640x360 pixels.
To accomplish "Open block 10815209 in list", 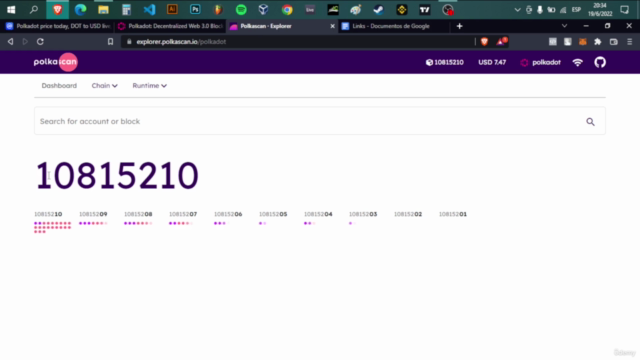I will point(93,214).
